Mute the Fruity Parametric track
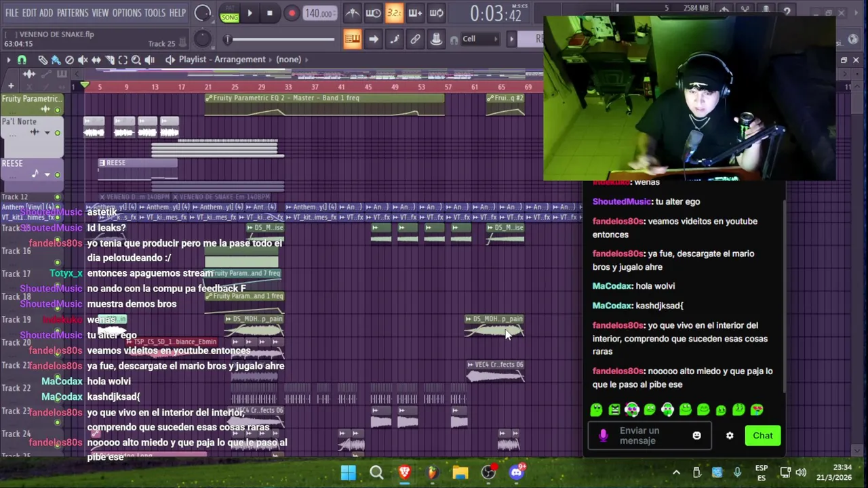 (x=58, y=110)
